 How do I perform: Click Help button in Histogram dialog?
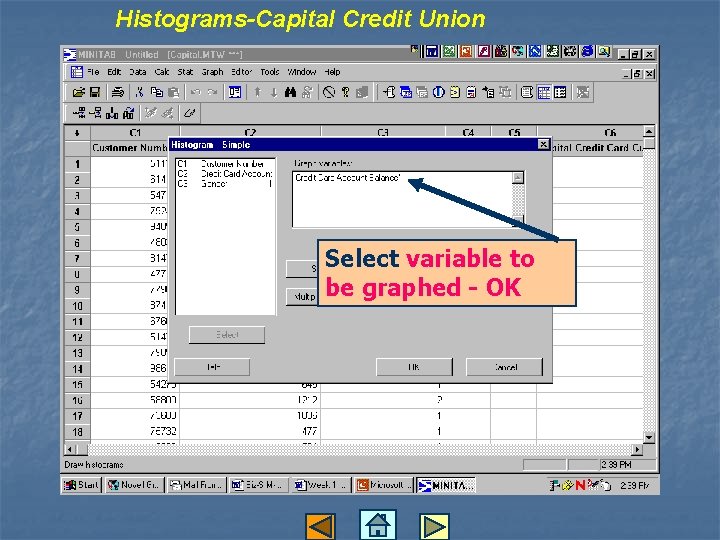click(x=212, y=367)
